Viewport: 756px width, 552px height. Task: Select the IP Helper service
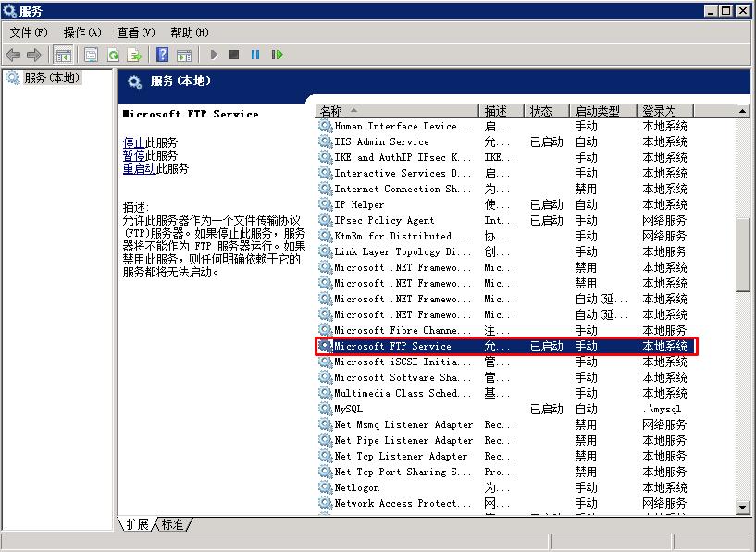(x=505, y=204)
